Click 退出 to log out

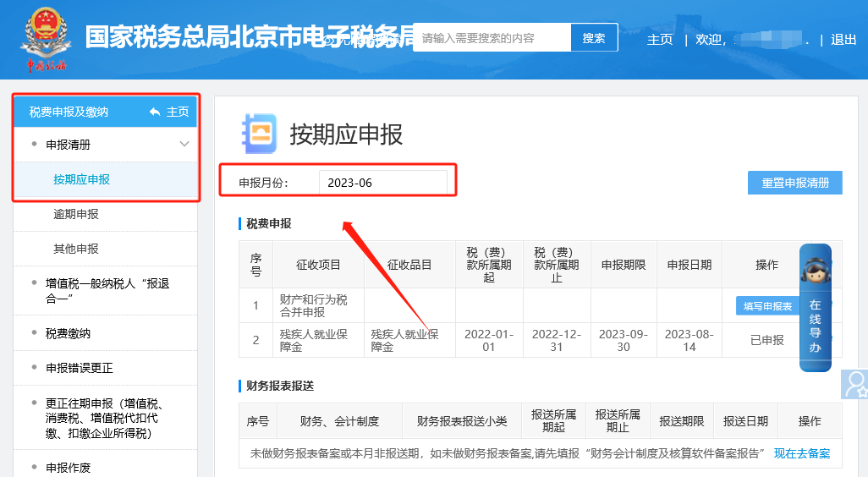point(843,40)
